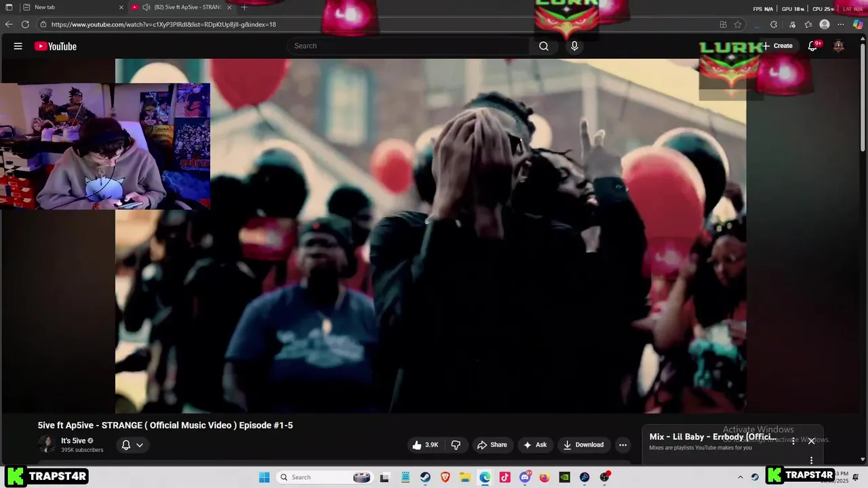Open browser settings and more menu

click(841, 24)
